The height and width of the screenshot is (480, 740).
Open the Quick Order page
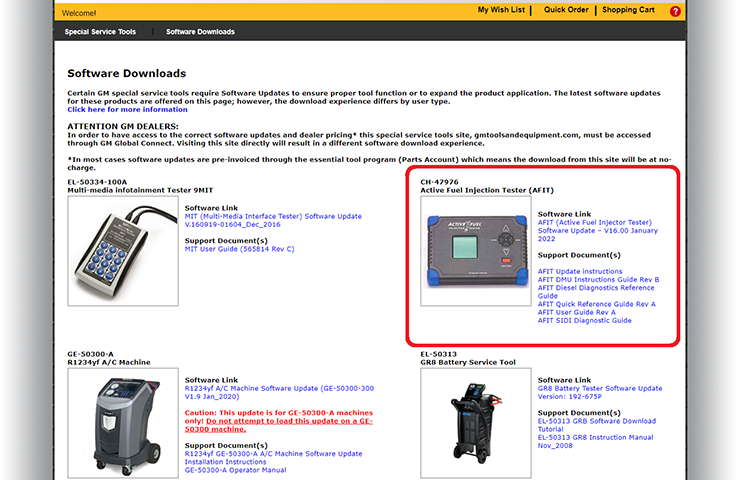[x=566, y=10]
